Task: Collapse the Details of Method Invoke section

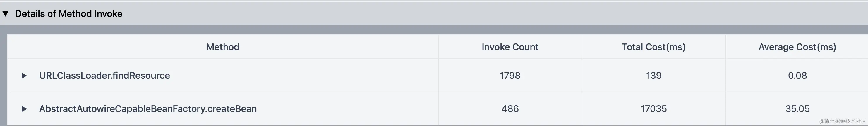Action: pyautogui.click(x=5, y=14)
